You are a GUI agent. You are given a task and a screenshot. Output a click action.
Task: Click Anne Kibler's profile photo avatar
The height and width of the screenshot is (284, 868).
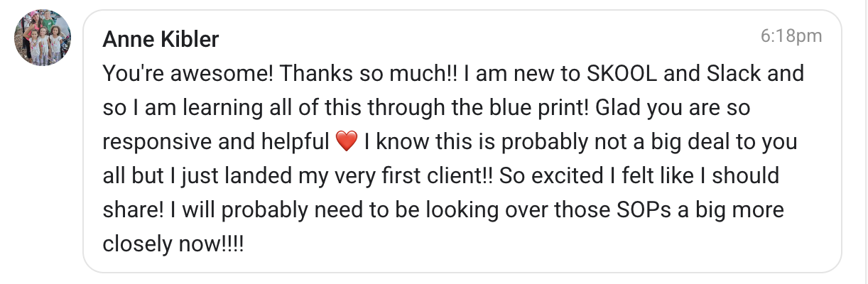click(43, 38)
